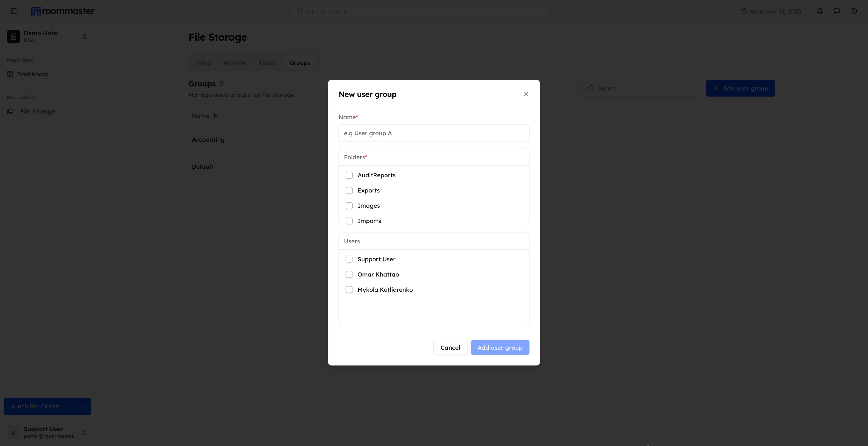Open the notifications bell

(820, 11)
